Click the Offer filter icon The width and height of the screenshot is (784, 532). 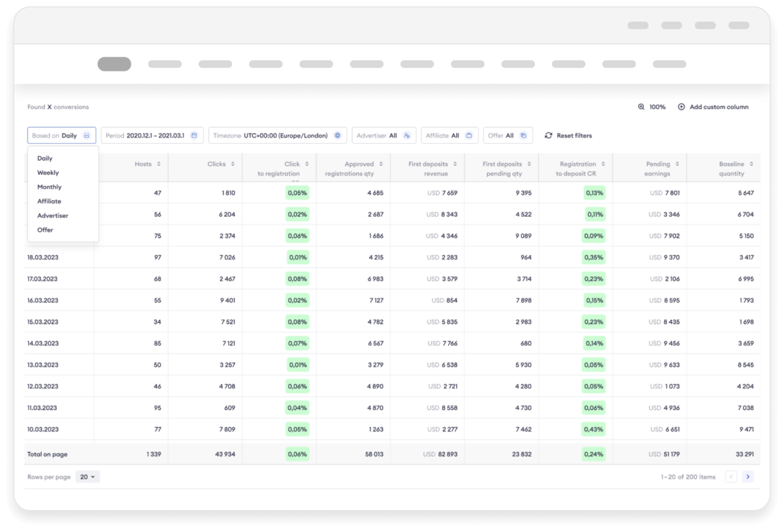click(523, 136)
